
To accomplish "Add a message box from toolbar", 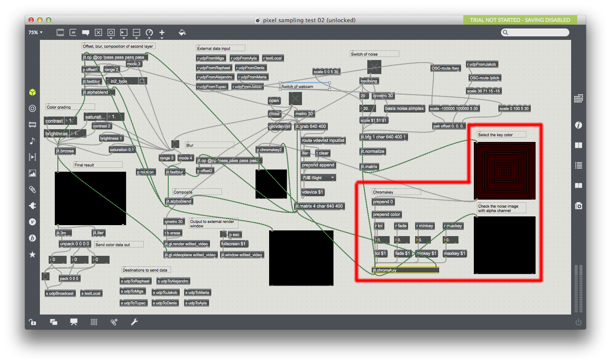I will (73, 32).
